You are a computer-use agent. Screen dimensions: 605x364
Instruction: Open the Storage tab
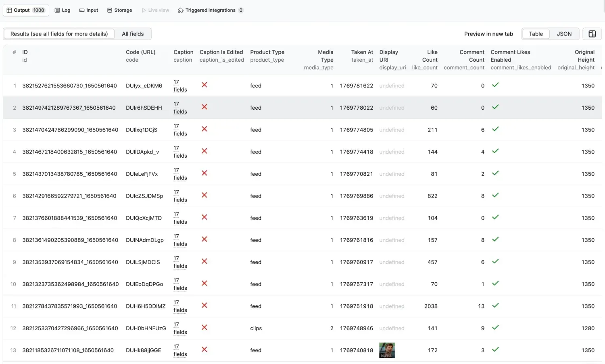pyautogui.click(x=120, y=10)
